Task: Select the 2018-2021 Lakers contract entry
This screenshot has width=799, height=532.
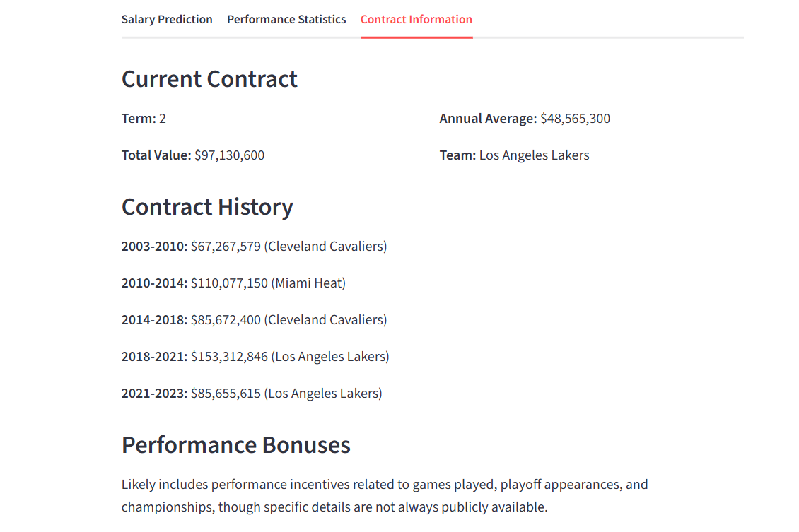Action: click(x=255, y=357)
